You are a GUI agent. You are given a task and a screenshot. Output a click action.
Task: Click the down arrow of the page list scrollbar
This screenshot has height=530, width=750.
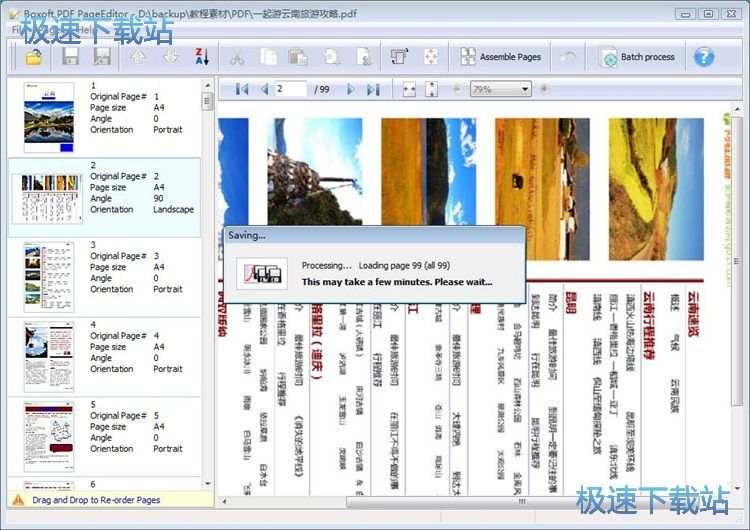(208, 484)
